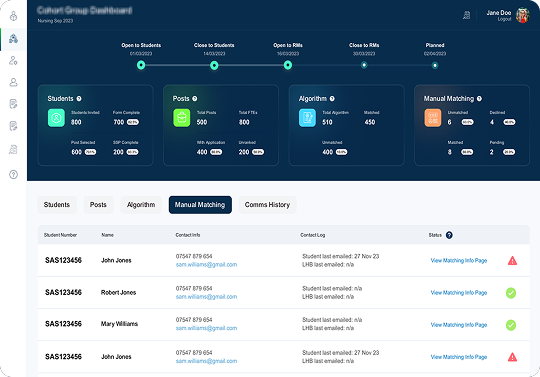This screenshot has width=540, height=377.
Task: Click the Manual Matching Declined value 4
Action: point(492,122)
